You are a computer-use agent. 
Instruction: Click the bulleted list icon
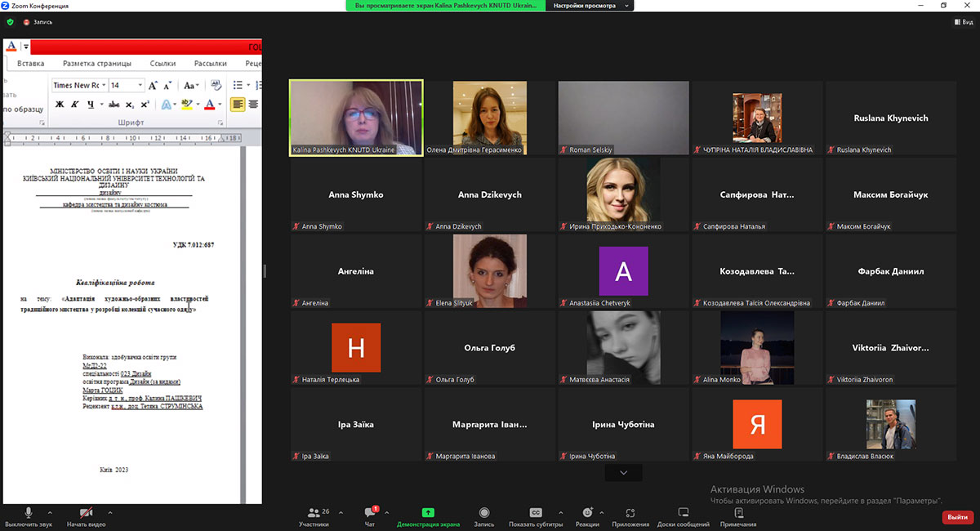[237, 85]
